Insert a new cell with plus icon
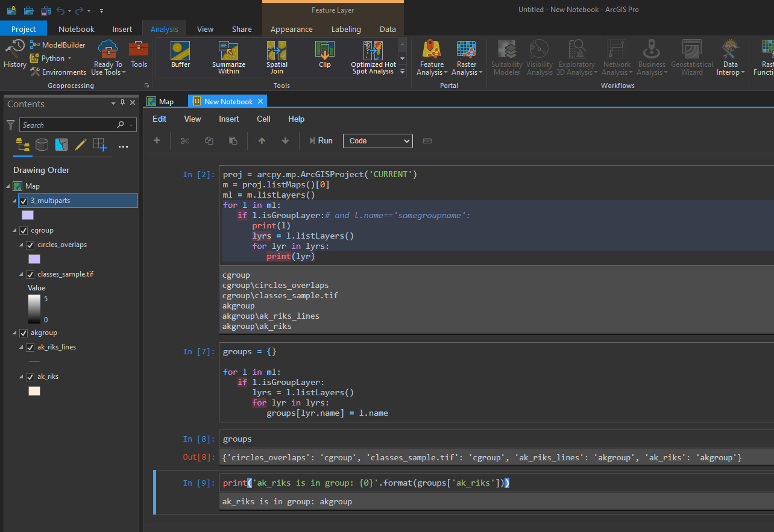The width and height of the screenshot is (774, 532). (x=157, y=140)
